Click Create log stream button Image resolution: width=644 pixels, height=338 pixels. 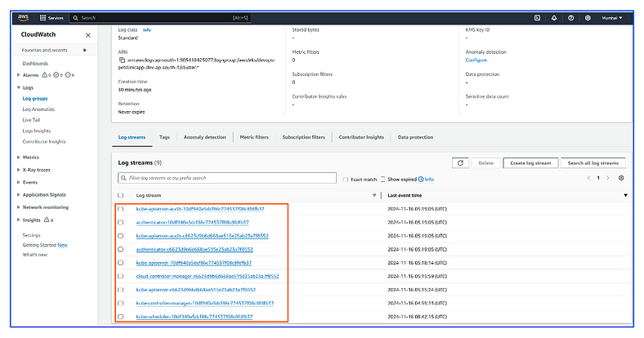tap(530, 162)
